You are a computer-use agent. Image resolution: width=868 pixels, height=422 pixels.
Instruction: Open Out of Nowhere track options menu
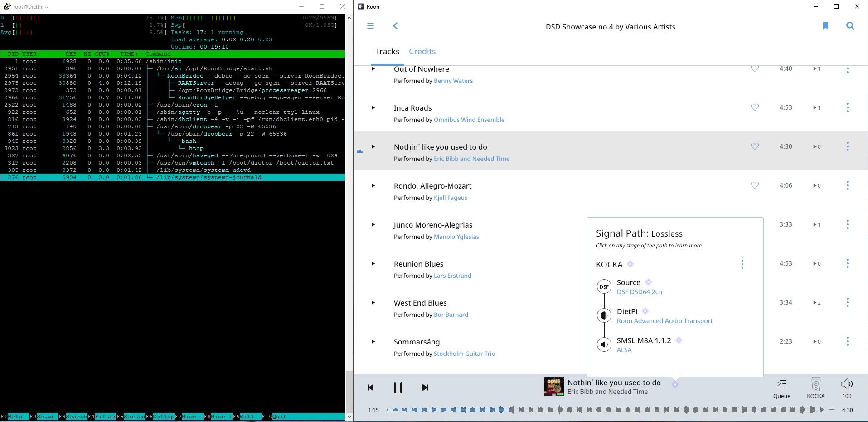[x=847, y=70]
